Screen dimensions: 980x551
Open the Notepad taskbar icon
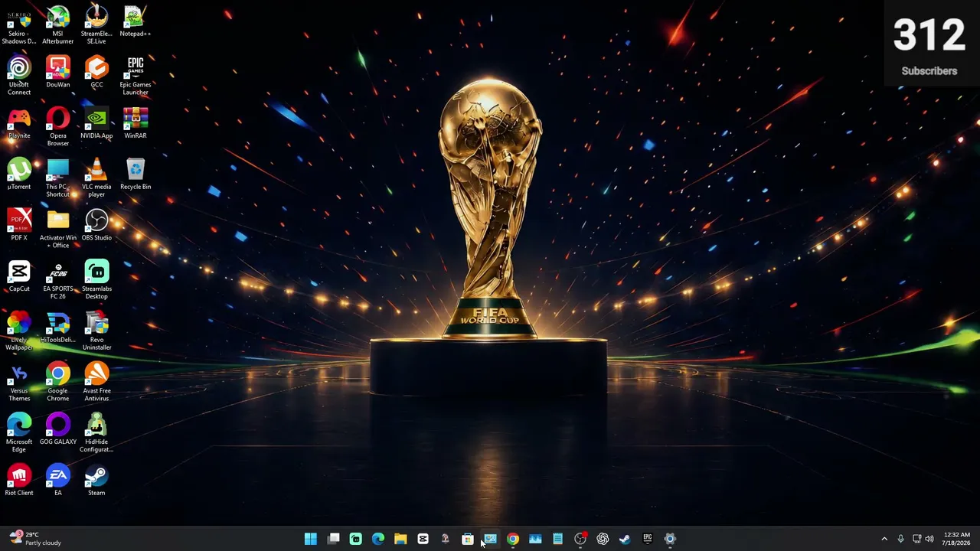coord(557,539)
